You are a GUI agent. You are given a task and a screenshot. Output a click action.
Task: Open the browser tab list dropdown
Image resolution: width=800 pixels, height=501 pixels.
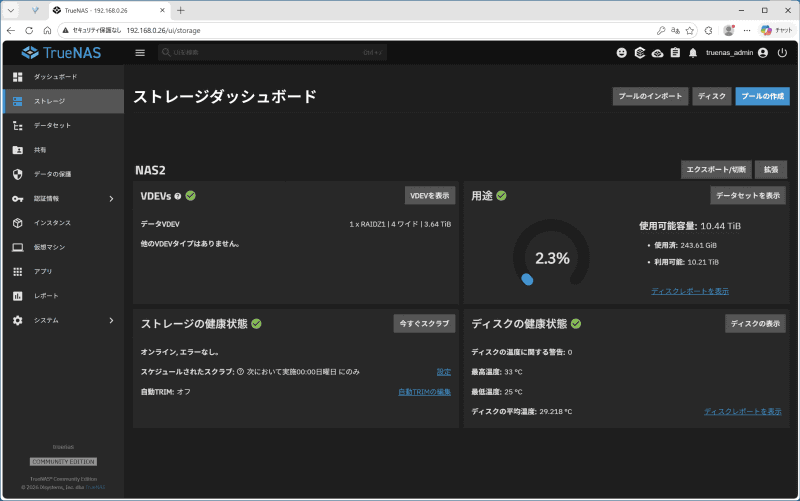[x=11, y=10]
